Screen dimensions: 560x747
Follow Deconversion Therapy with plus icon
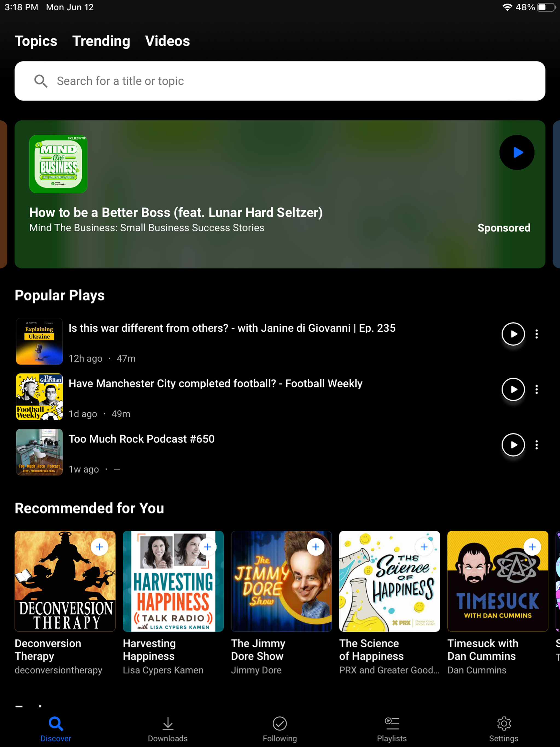coord(99,547)
